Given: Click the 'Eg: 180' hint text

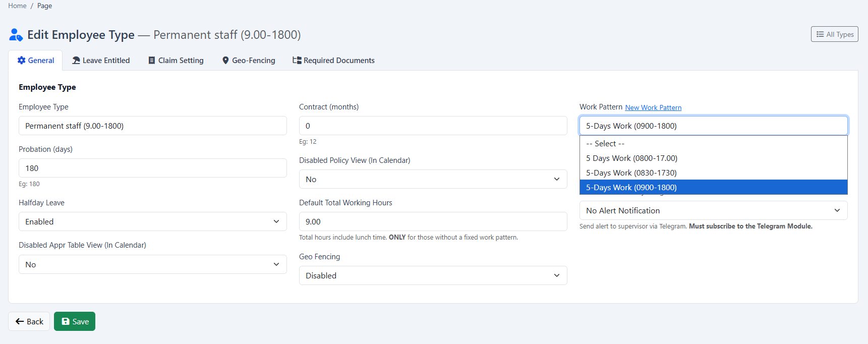Looking at the screenshot, I should pyautogui.click(x=29, y=184).
